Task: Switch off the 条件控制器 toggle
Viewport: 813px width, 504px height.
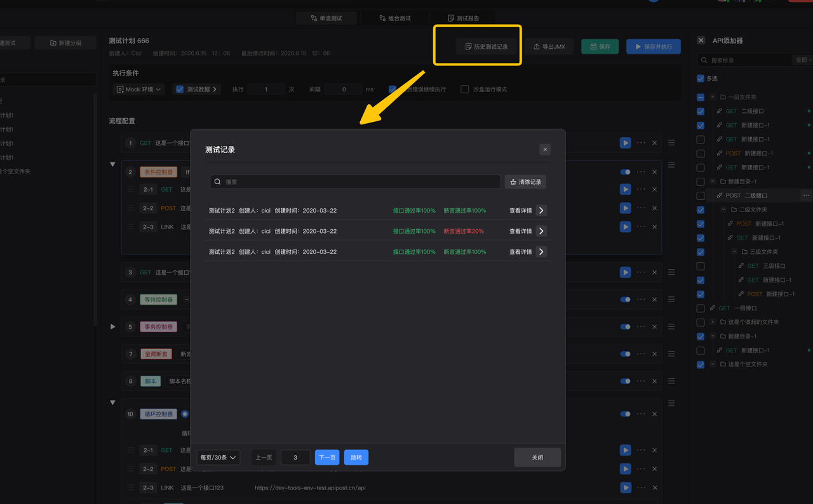Action: tap(626, 172)
